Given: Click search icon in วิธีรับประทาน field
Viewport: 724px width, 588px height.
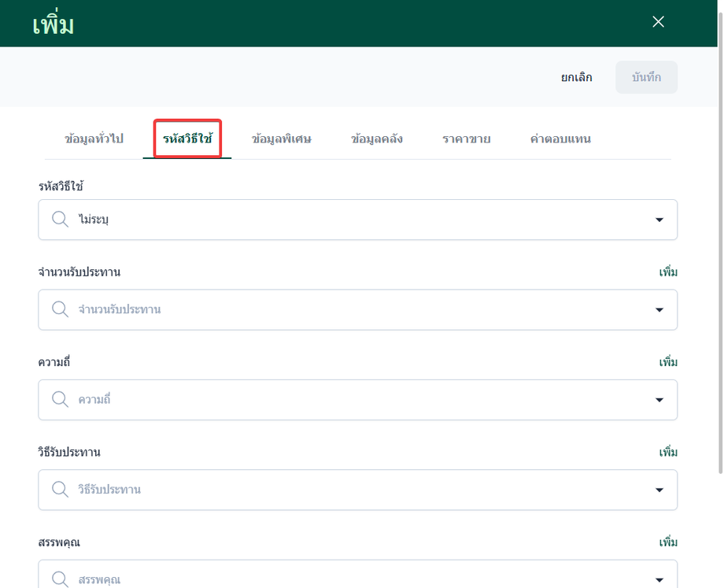Looking at the screenshot, I should click(60, 489).
